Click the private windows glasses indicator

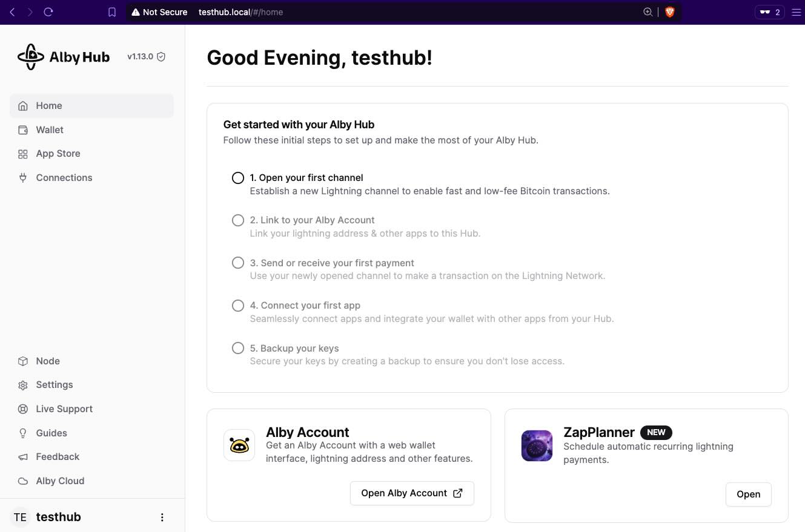[x=770, y=12]
